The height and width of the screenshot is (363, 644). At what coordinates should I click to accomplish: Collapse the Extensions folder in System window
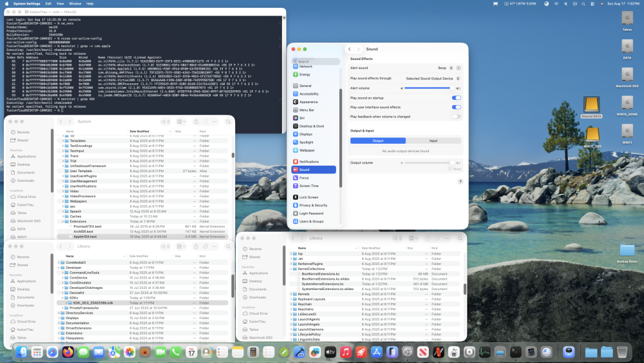[x=63, y=222]
